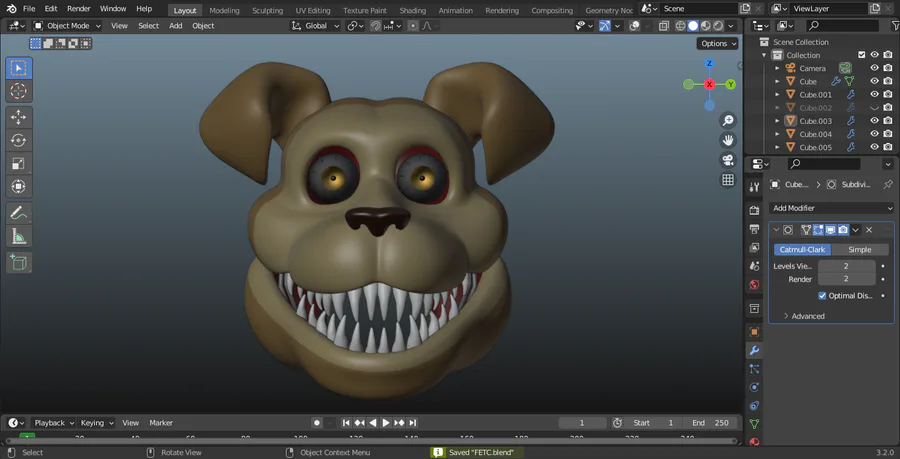Select the Move tool in left toolbar
The width and height of the screenshot is (900, 459).
tap(19, 117)
